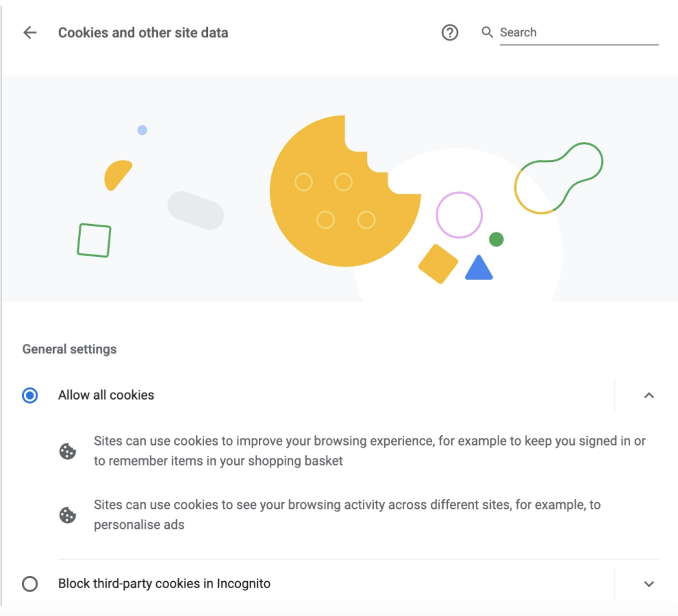Go back using the left arrow icon

(x=30, y=32)
